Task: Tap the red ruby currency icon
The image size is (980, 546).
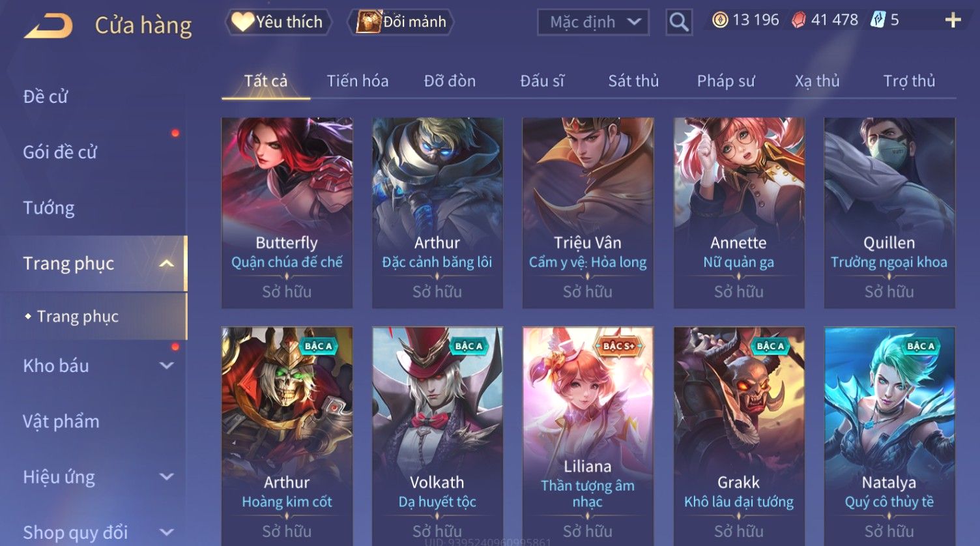Action: click(x=798, y=20)
